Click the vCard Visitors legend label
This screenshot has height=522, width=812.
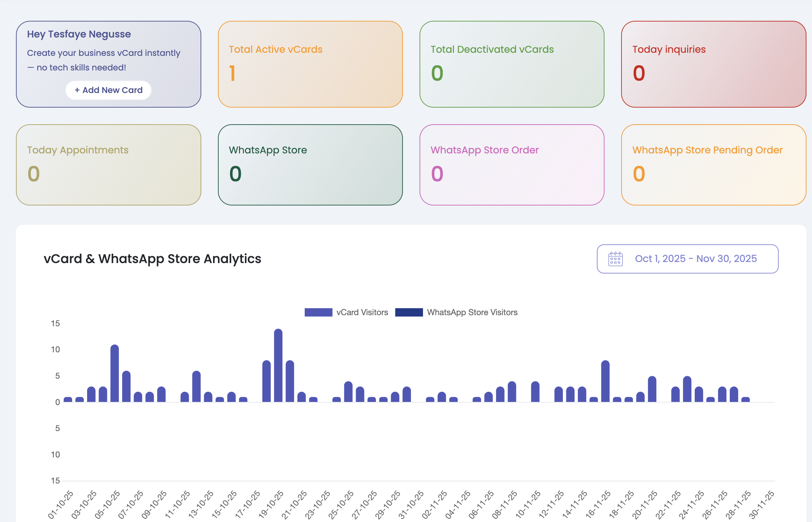pyautogui.click(x=362, y=312)
